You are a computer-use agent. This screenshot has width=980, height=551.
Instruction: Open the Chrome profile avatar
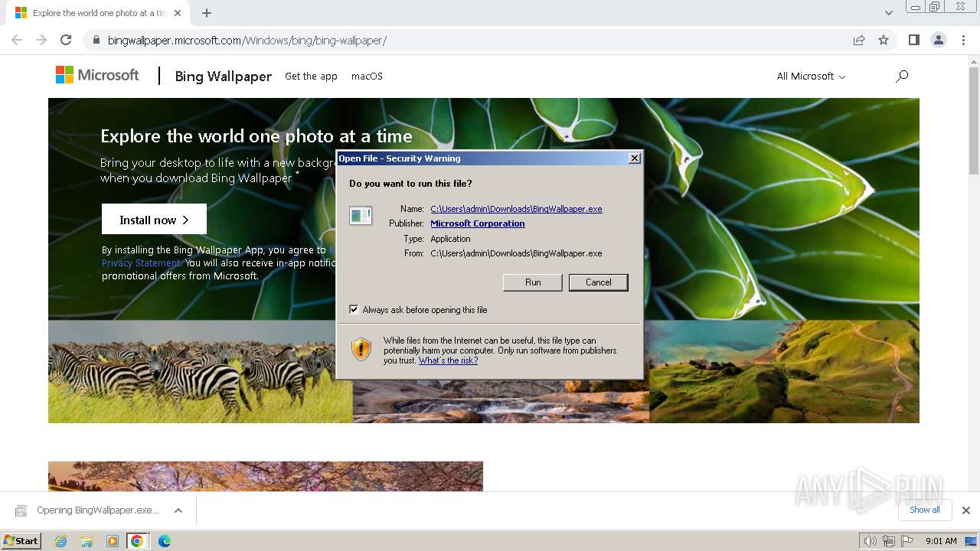coord(939,40)
